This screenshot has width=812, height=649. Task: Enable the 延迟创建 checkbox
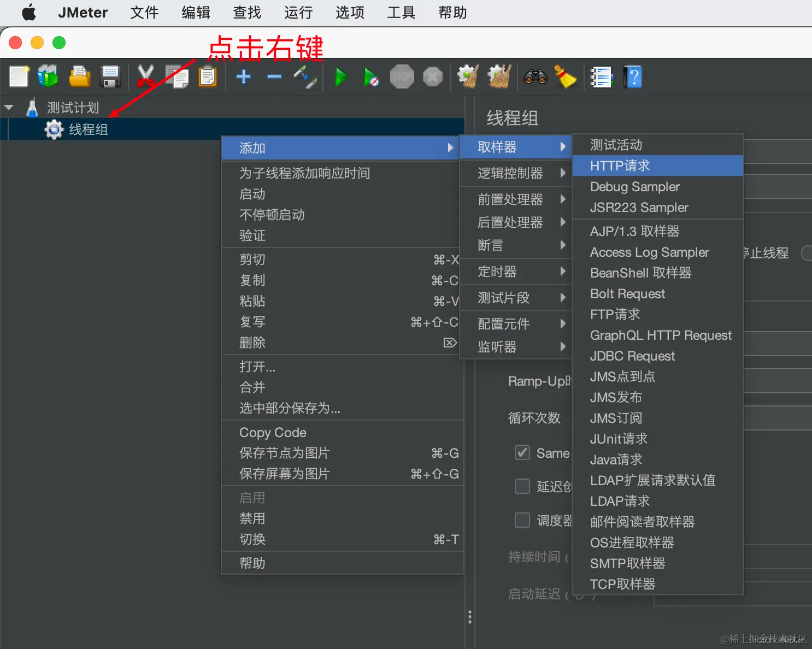coord(522,486)
